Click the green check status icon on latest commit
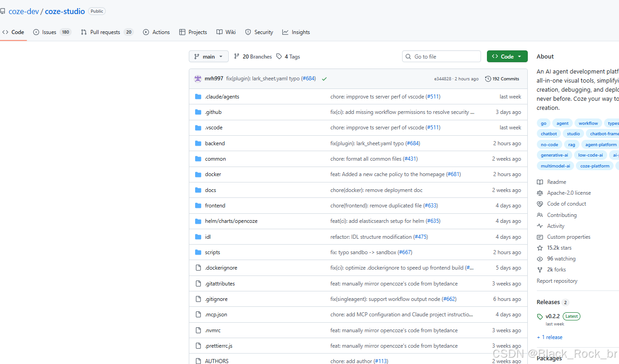Viewport: 619px width, 364px height. [x=324, y=79]
